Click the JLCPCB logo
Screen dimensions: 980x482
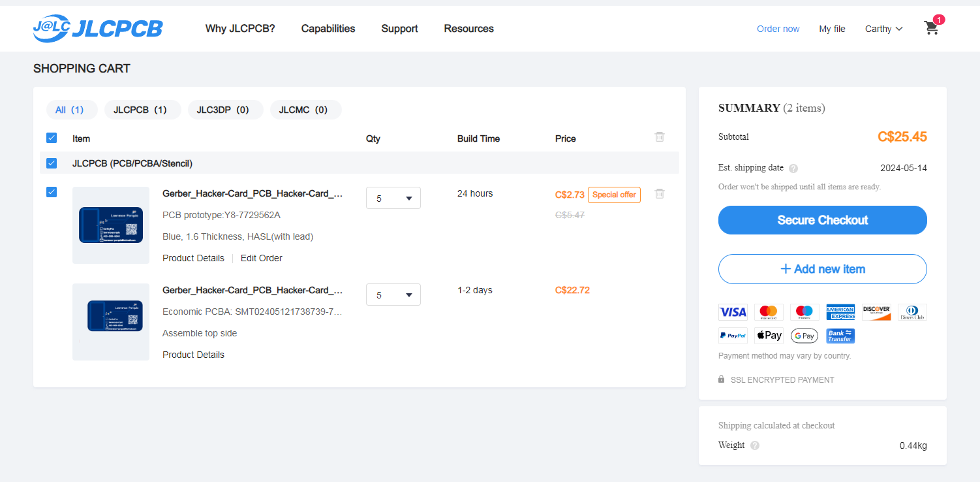(98, 29)
